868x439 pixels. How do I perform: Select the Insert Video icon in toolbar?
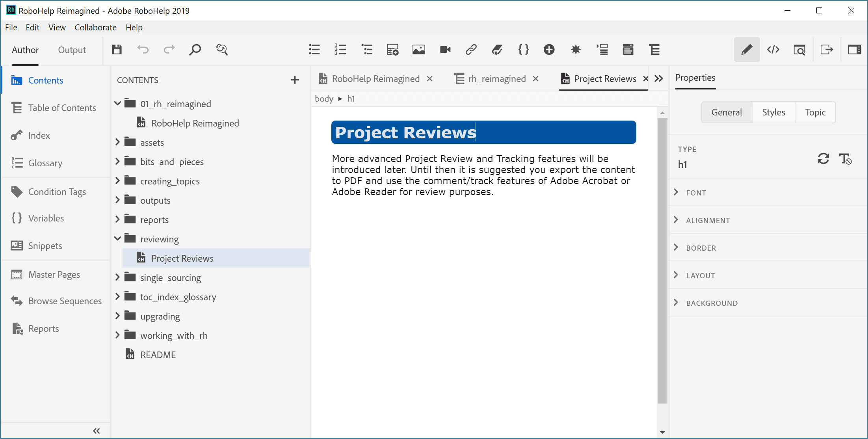coord(444,49)
